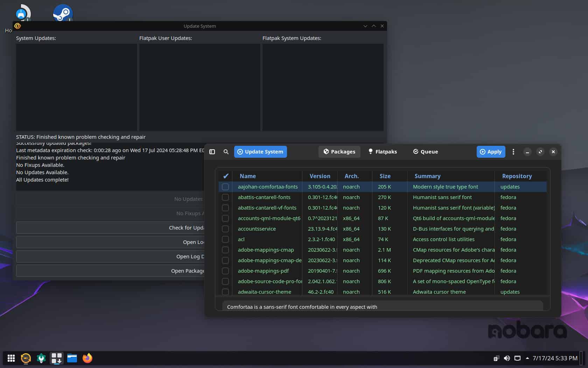Image resolution: width=588 pixels, height=368 pixels.
Task: Expand the hidden system tray icons arrow
Action: pos(527,358)
